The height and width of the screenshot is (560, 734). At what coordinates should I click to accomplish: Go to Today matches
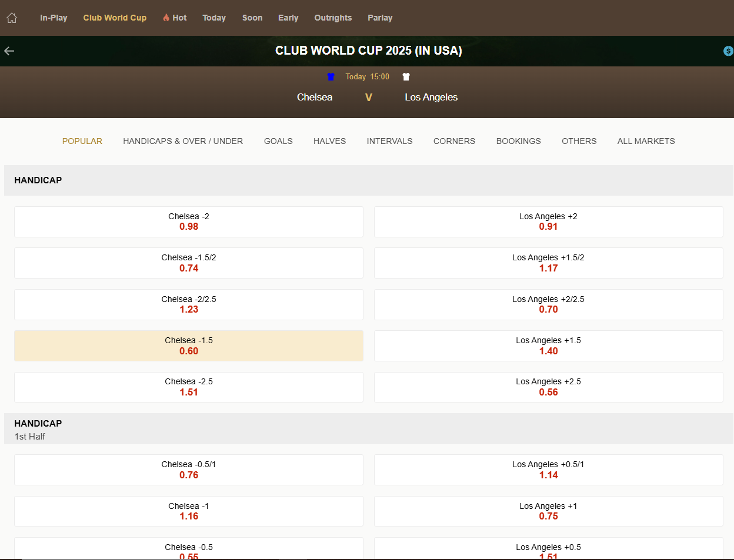coord(214,18)
